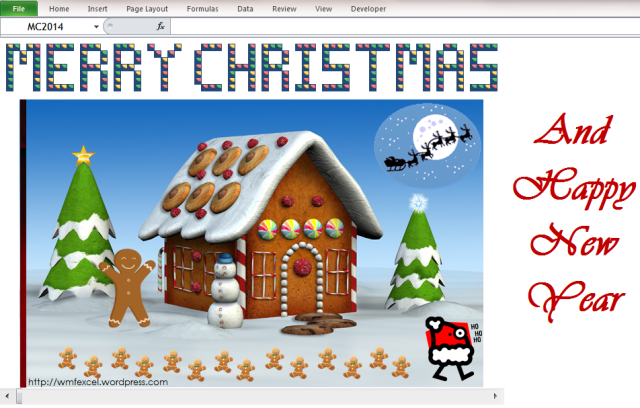Screen dimensions: 640x408
Task: Click the Insert Function fx icon
Action: pyautogui.click(x=161, y=27)
